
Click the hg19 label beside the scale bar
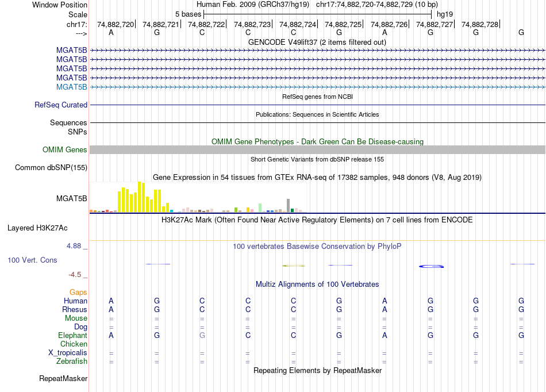coord(445,14)
